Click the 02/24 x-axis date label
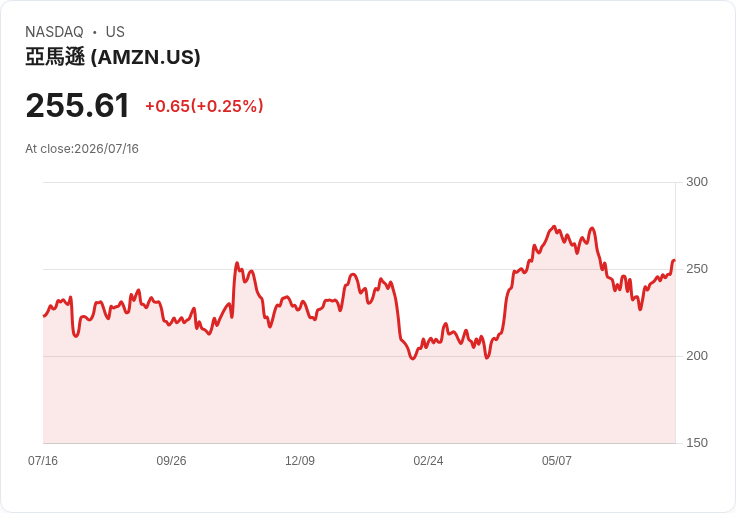The height and width of the screenshot is (513, 736). point(428,460)
